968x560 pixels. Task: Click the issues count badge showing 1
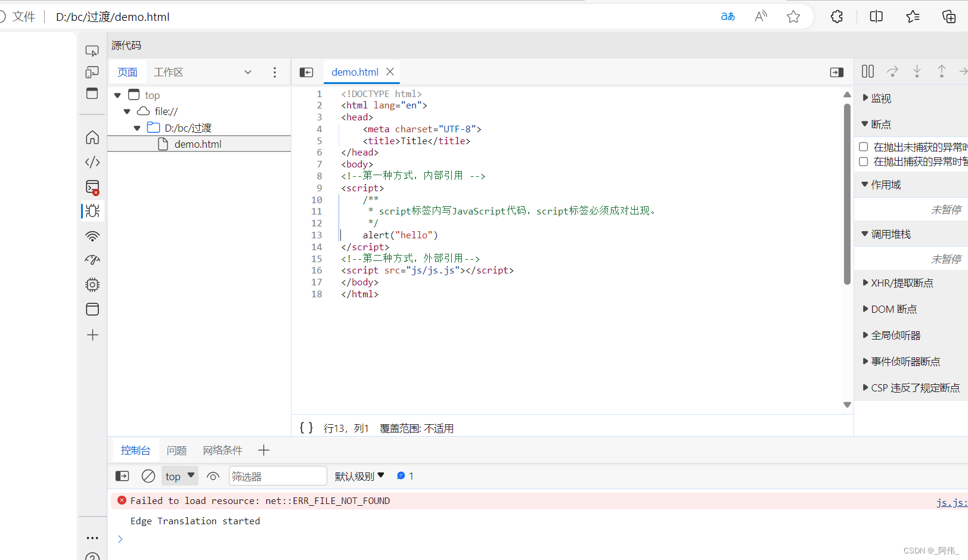coord(405,476)
